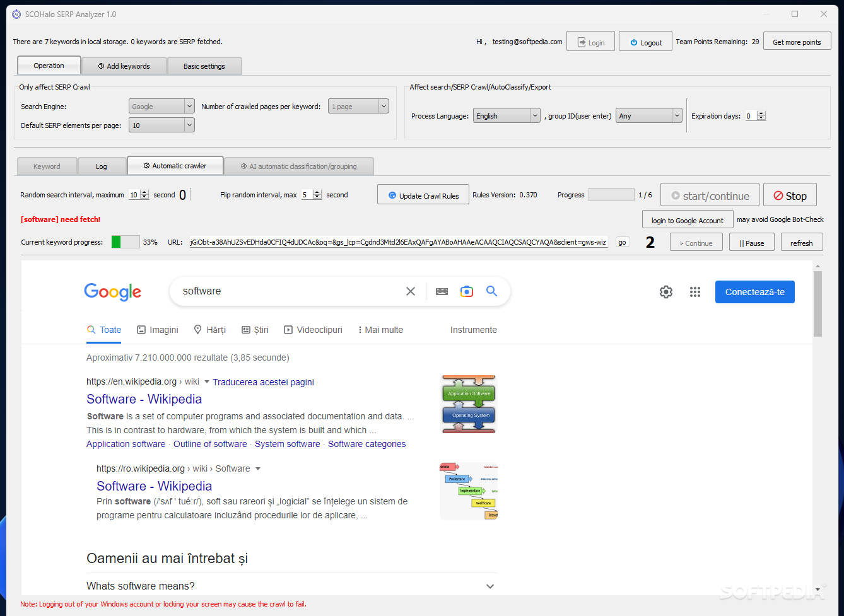Viewport: 844px width, 616px height.
Task: Select the Hărți results tab
Action: pos(209,330)
